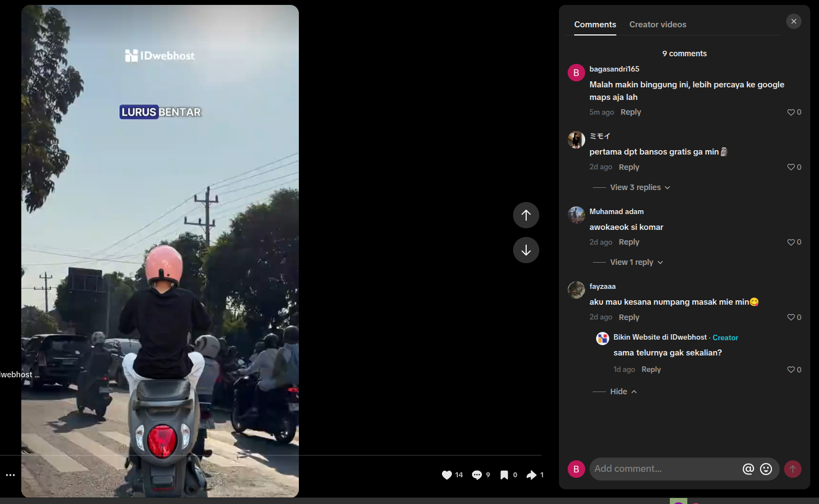Like the video using heart icon
Image resolution: width=819 pixels, height=504 pixels.
447,475
